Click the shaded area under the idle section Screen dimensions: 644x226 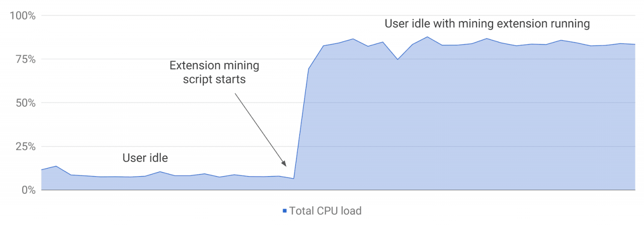click(x=166, y=183)
